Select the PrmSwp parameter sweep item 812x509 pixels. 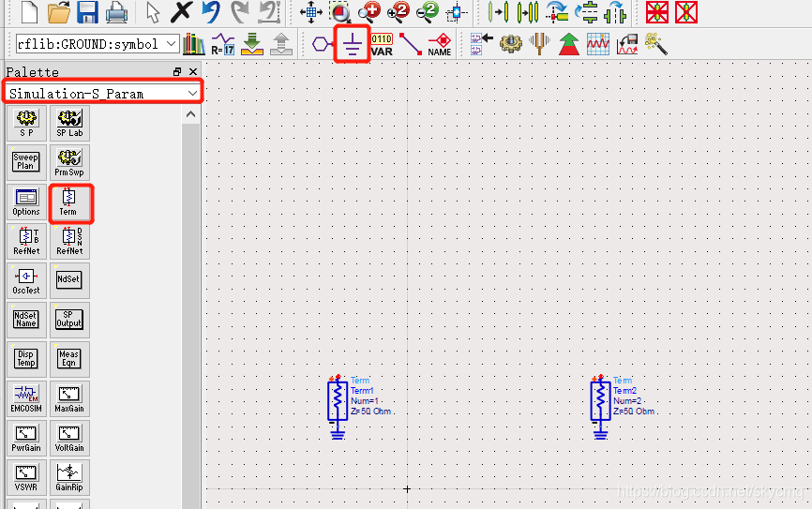coord(69,162)
